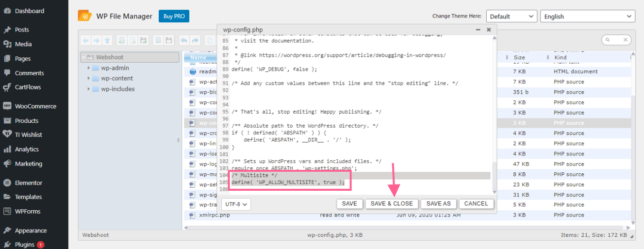The image size is (644, 249).
Task: Expand the wp-admin folder arrow
Action: (88, 68)
